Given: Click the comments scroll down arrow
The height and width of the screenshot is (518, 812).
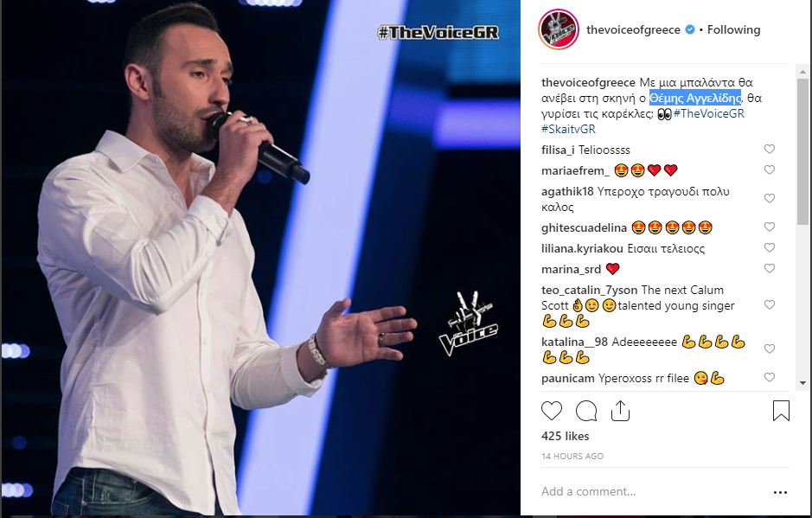Looking at the screenshot, I should (802, 383).
